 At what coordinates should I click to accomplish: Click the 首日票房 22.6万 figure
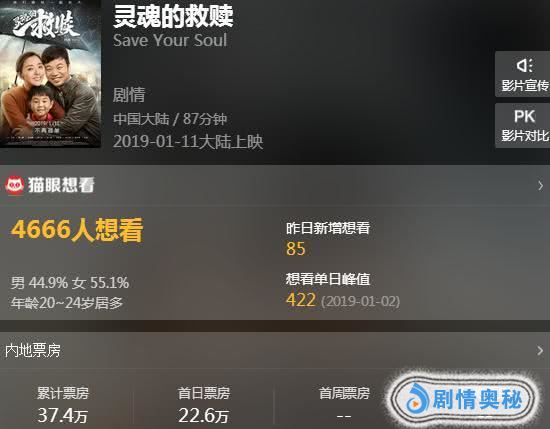203,415
